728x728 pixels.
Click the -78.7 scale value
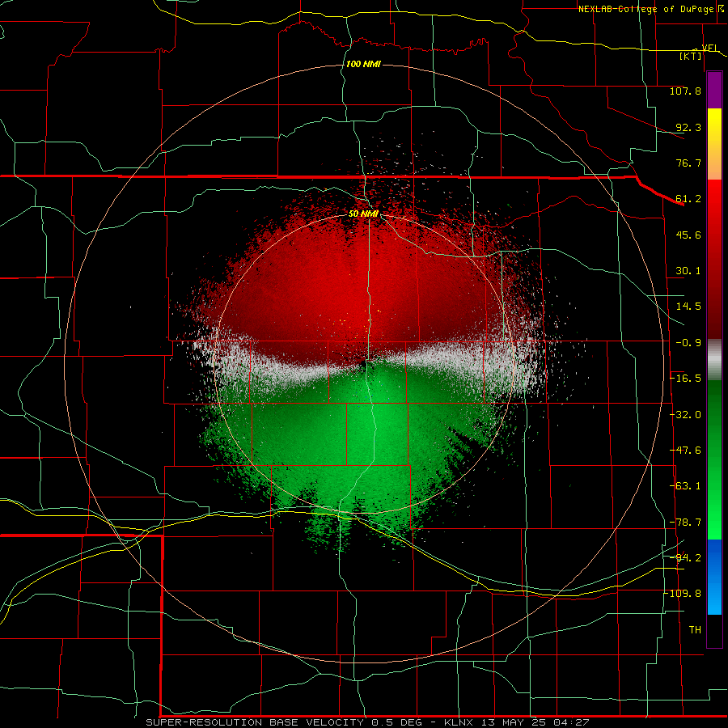[685, 523]
